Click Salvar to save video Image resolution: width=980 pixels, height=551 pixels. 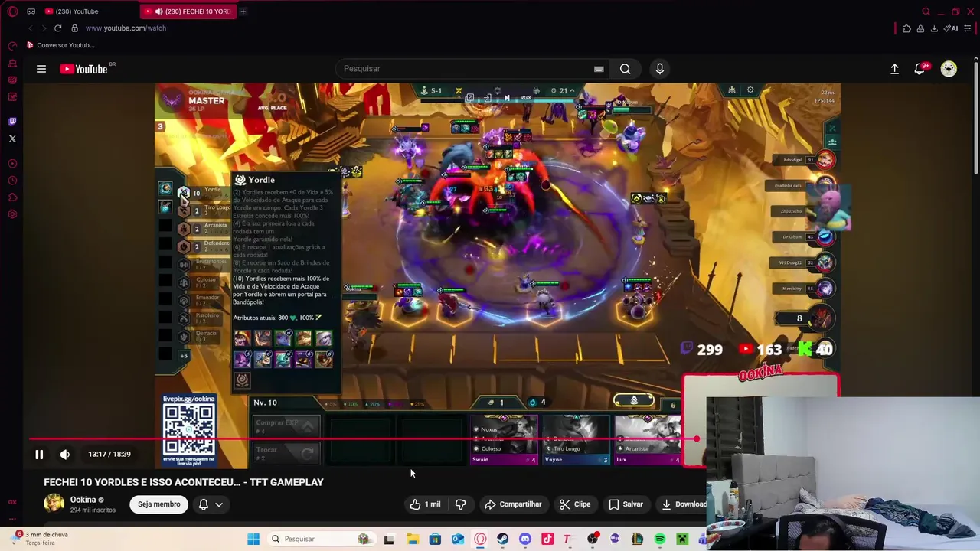(626, 504)
